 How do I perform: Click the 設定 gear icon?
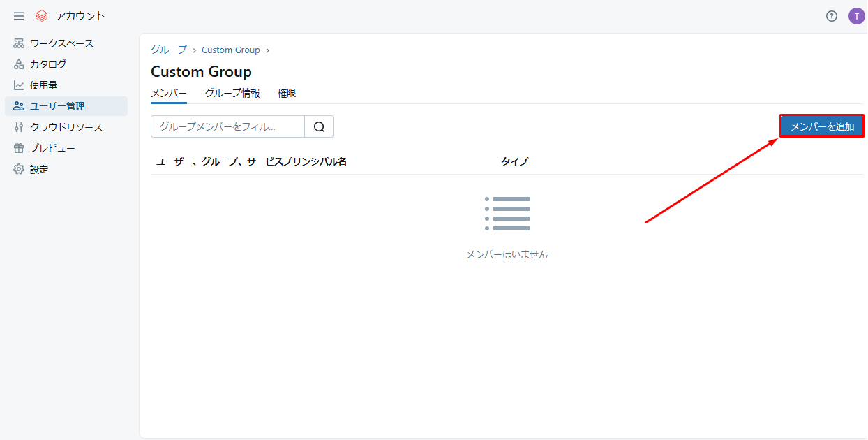19,169
